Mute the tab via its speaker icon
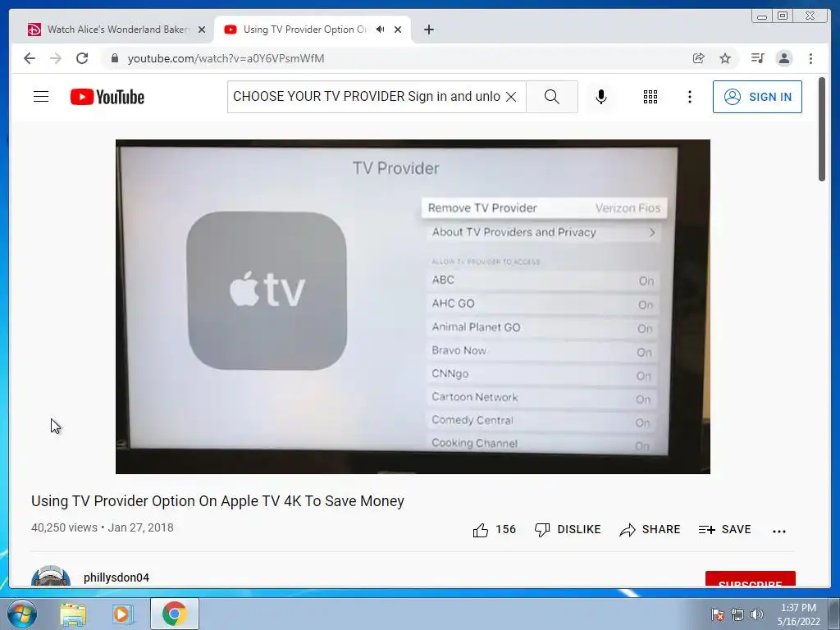 (381, 30)
